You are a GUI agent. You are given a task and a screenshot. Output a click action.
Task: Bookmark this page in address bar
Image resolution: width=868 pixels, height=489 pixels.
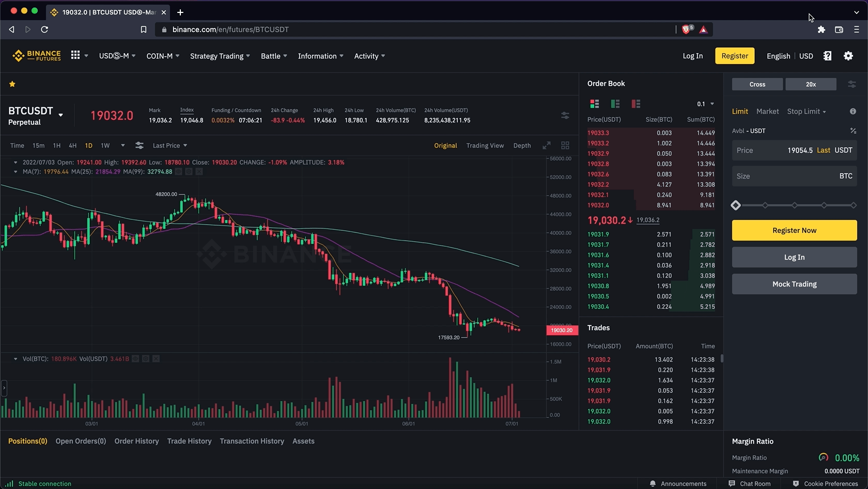[x=144, y=29]
